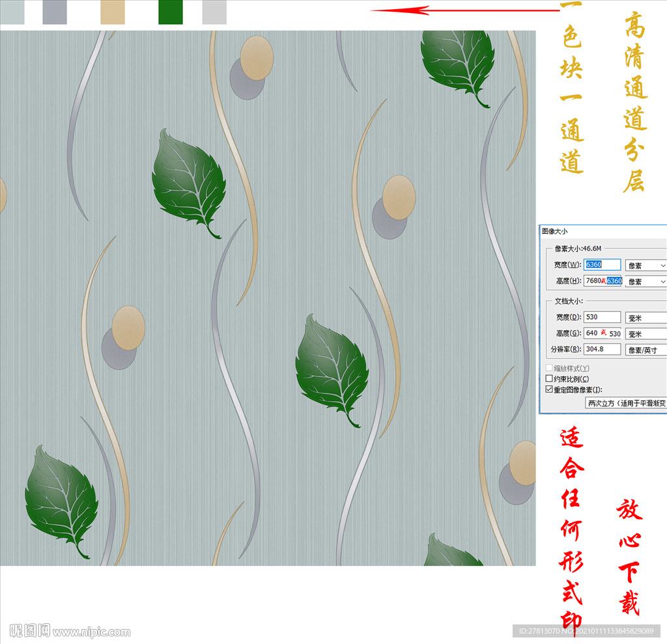
Task: Toggle the 重定图像像素 checkbox
Action: [x=549, y=389]
